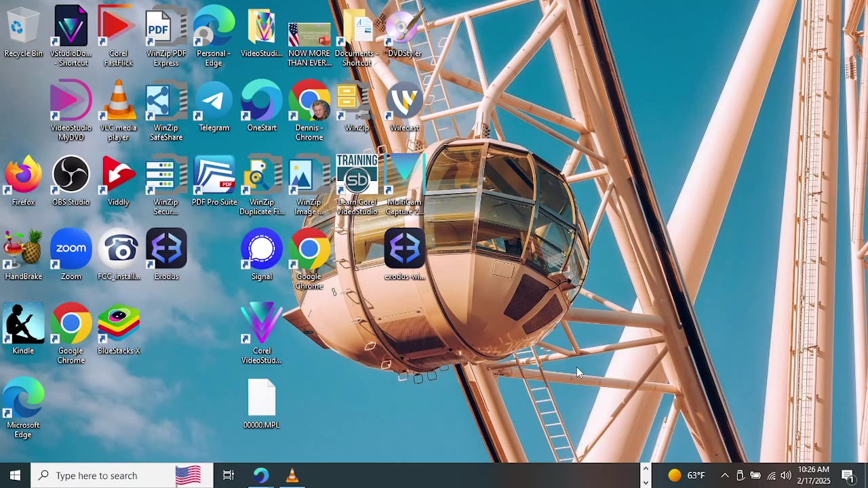Screen dimensions: 868x488
Task: Select the Personal - Edge shortcut
Action: [x=214, y=36]
